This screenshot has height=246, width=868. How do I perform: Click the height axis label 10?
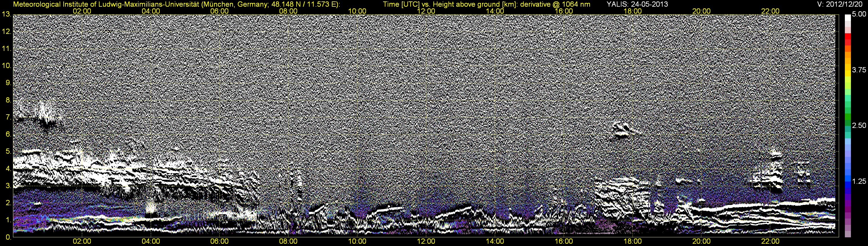6,66
